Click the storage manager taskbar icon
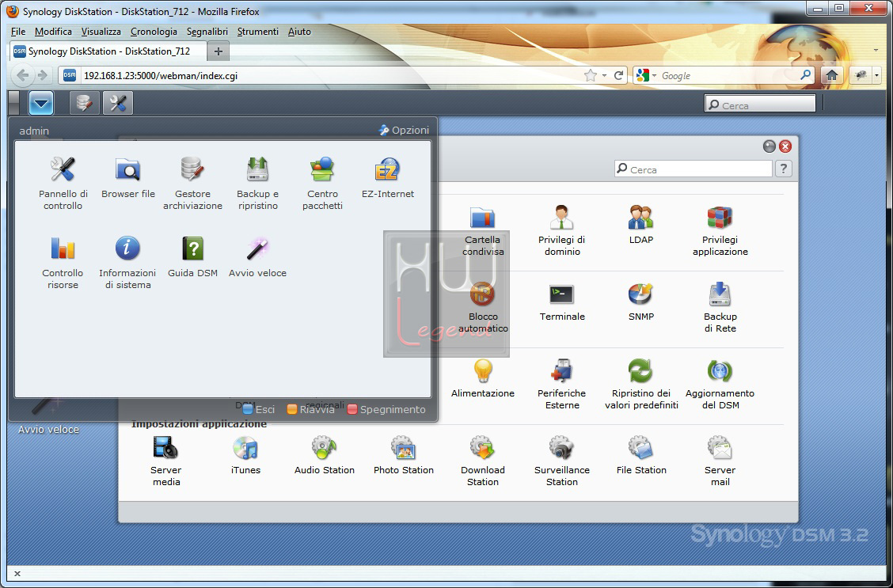The image size is (893, 588). pos(84,103)
